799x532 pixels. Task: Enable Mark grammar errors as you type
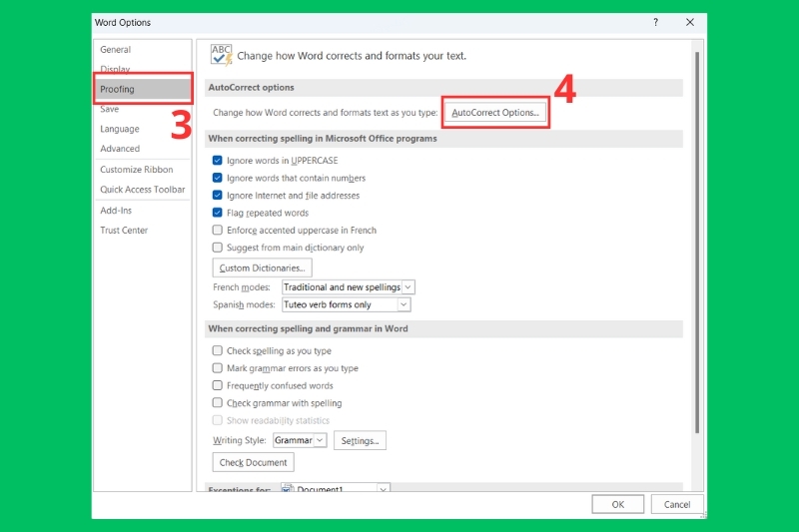coord(217,367)
